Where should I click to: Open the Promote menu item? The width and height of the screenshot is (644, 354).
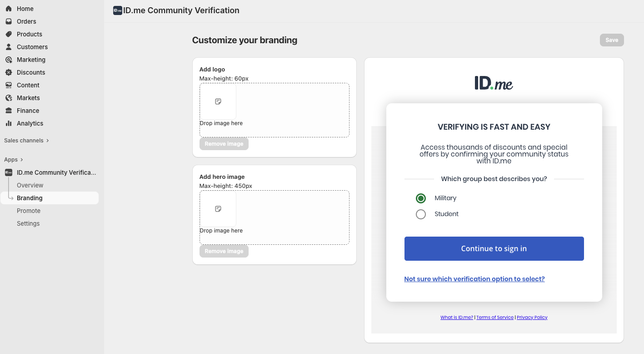29,211
